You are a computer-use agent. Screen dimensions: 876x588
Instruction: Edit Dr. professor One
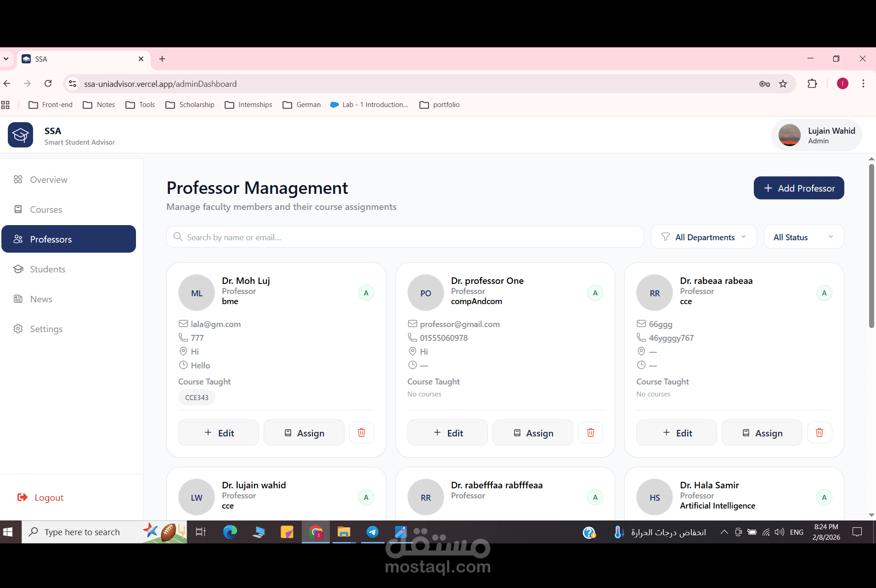tap(447, 433)
